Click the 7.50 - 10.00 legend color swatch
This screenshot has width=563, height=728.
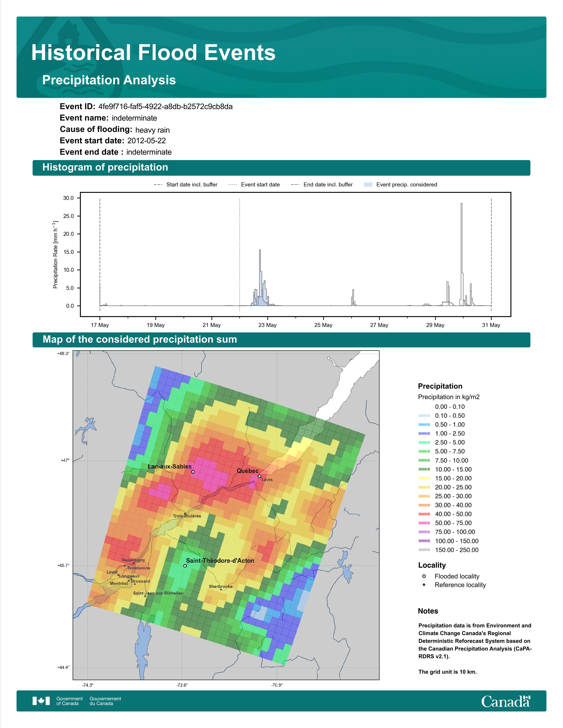click(x=424, y=461)
